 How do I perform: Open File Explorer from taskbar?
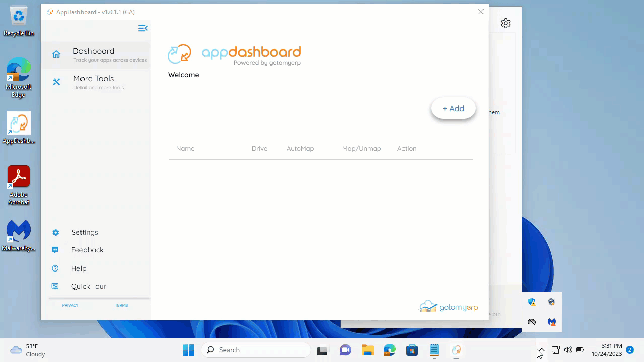pyautogui.click(x=368, y=350)
